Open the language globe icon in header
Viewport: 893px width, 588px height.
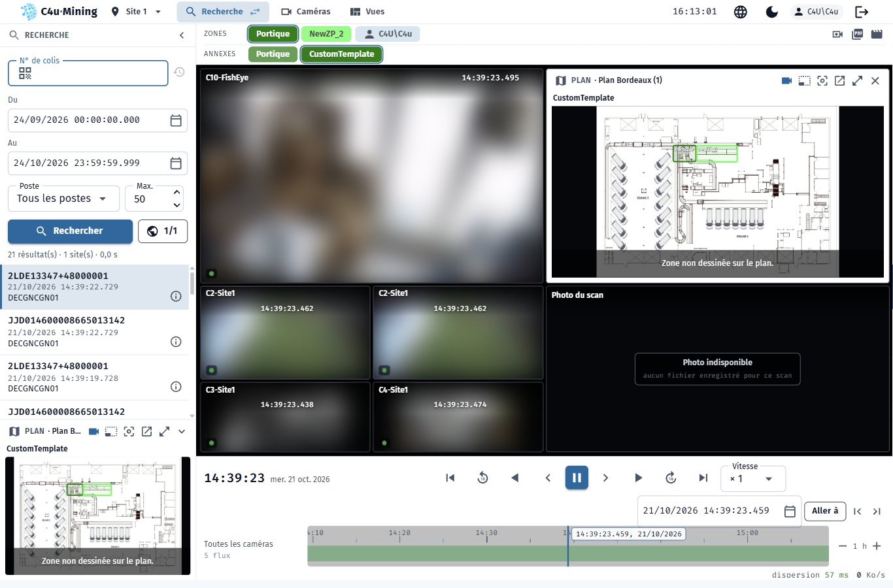coord(741,12)
